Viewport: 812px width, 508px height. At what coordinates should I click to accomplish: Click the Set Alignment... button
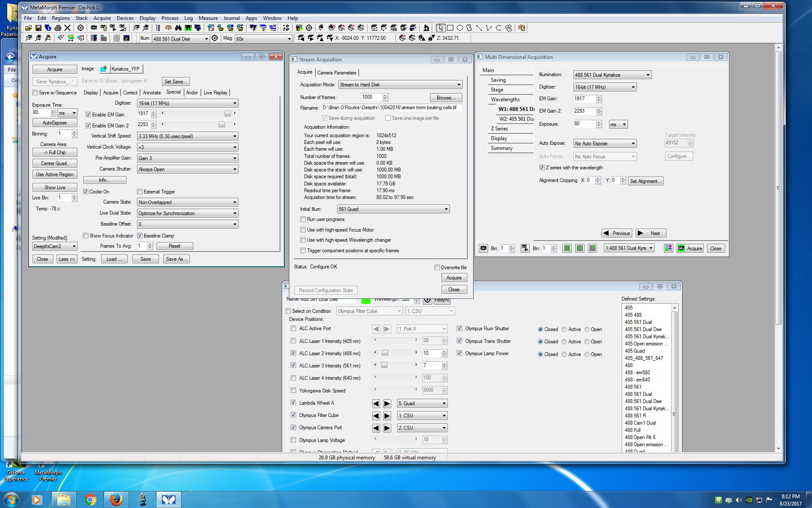pyautogui.click(x=645, y=181)
